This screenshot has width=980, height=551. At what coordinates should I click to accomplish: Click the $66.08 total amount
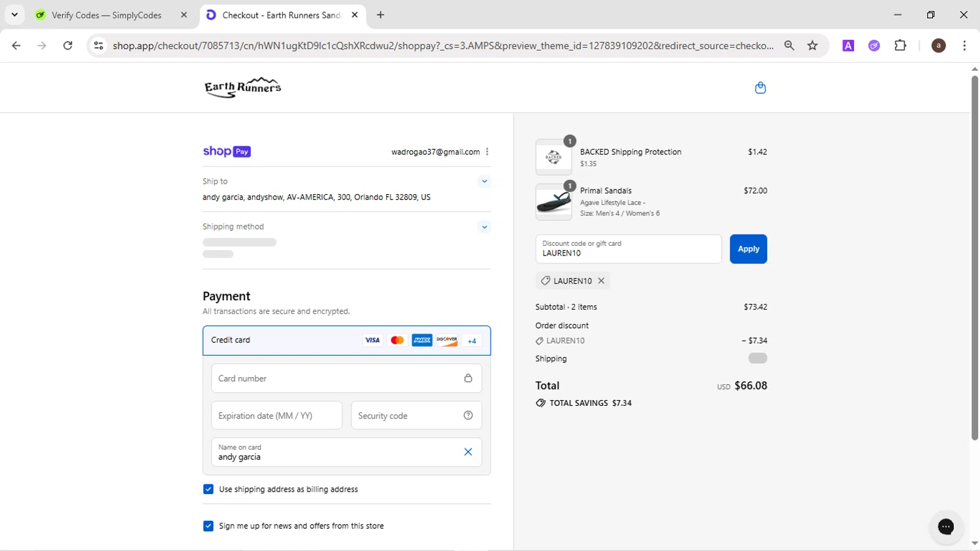(751, 386)
